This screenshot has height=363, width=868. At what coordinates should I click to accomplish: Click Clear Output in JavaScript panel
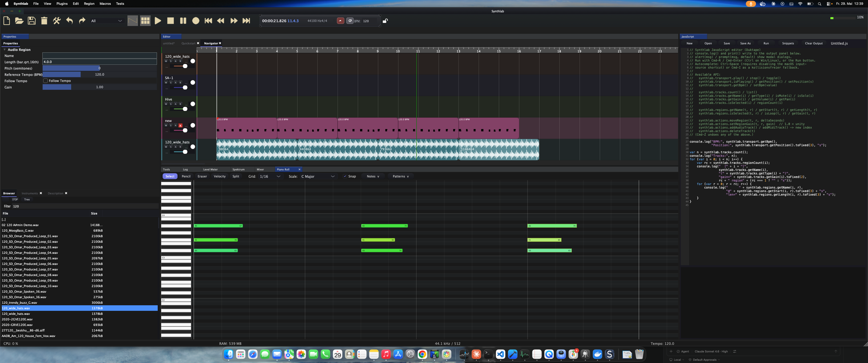(x=814, y=43)
